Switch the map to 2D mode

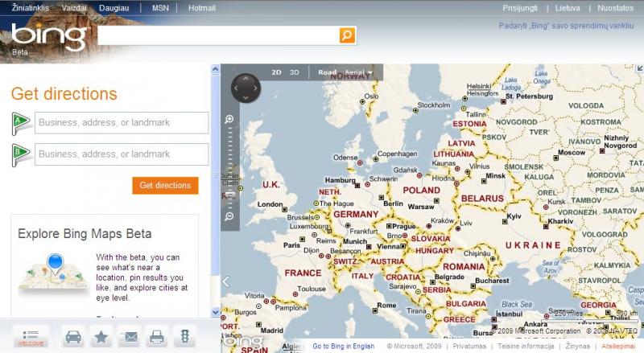coord(276,72)
